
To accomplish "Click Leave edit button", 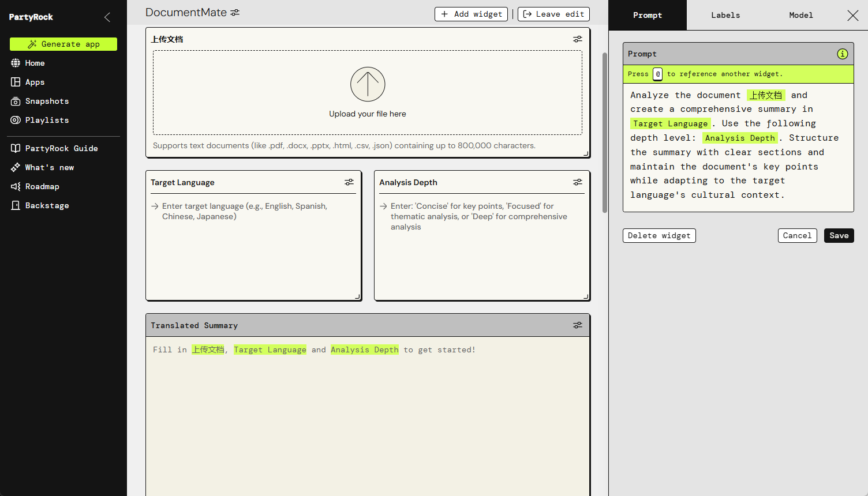I will click(553, 14).
